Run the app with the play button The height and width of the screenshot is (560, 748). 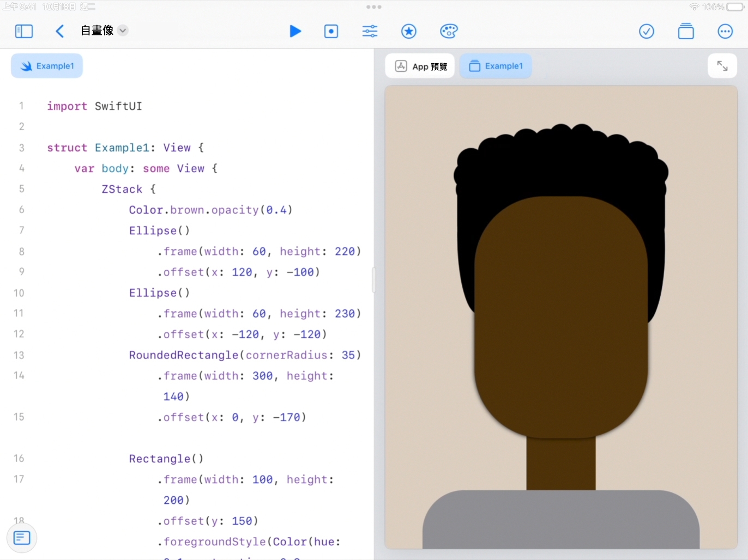coord(295,31)
